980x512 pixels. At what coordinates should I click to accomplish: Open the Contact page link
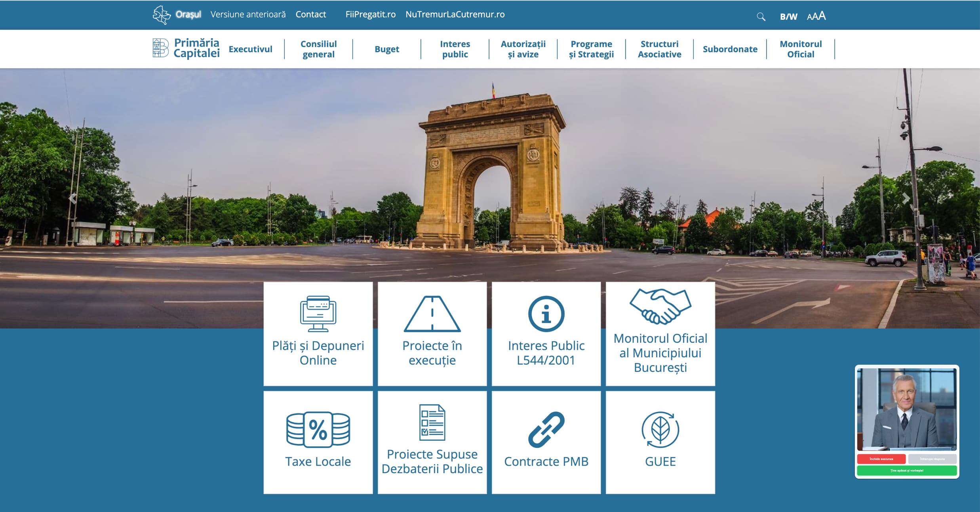click(x=311, y=14)
